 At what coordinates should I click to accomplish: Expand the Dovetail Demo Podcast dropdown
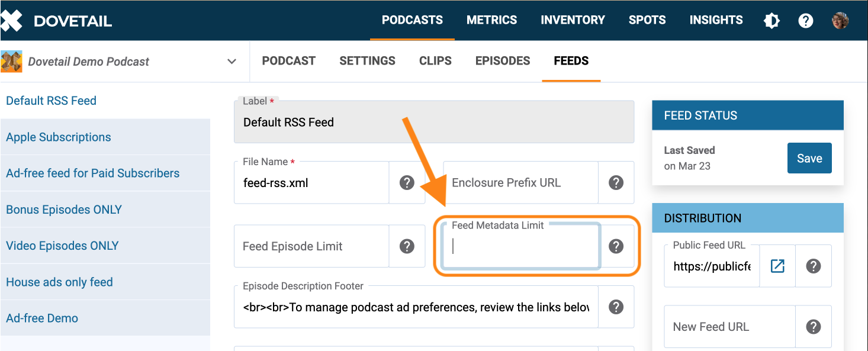click(x=232, y=62)
